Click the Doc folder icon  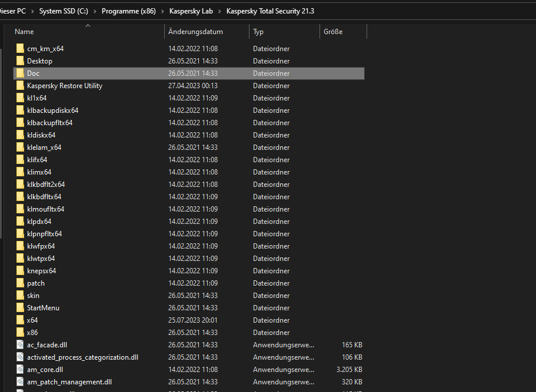pyautogui.click(x=20, y=73)
